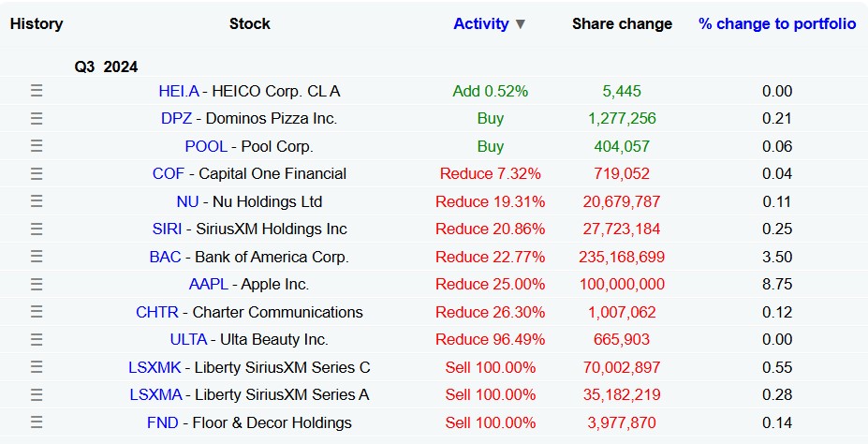868x444 pixels.
Task: Click the Share change column header
Action: pyautogui.click(x=622, y=23)
